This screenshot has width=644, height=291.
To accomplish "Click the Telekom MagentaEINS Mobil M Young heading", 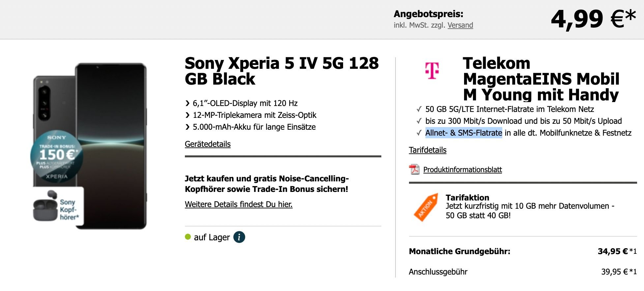I will pyautogui.click(x=541, y=79).
